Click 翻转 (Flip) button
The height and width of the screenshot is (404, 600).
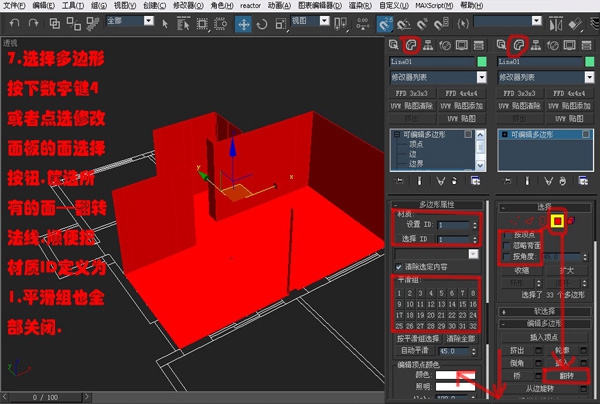(x=567, y=376)
